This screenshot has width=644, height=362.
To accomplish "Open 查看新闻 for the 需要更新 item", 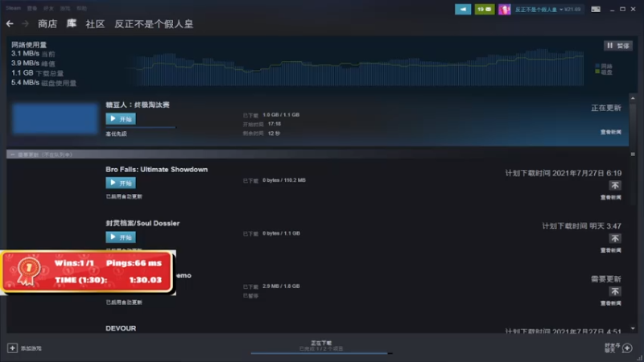I will pos(611,303).
